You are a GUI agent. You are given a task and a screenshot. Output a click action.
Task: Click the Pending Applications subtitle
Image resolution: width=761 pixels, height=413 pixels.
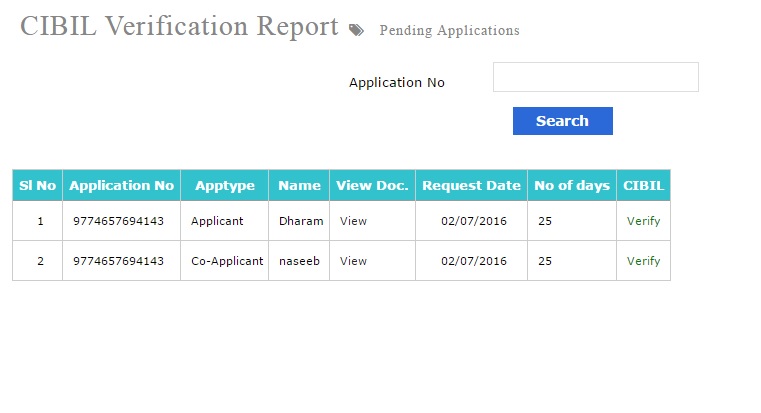click(x=449, y=31)
